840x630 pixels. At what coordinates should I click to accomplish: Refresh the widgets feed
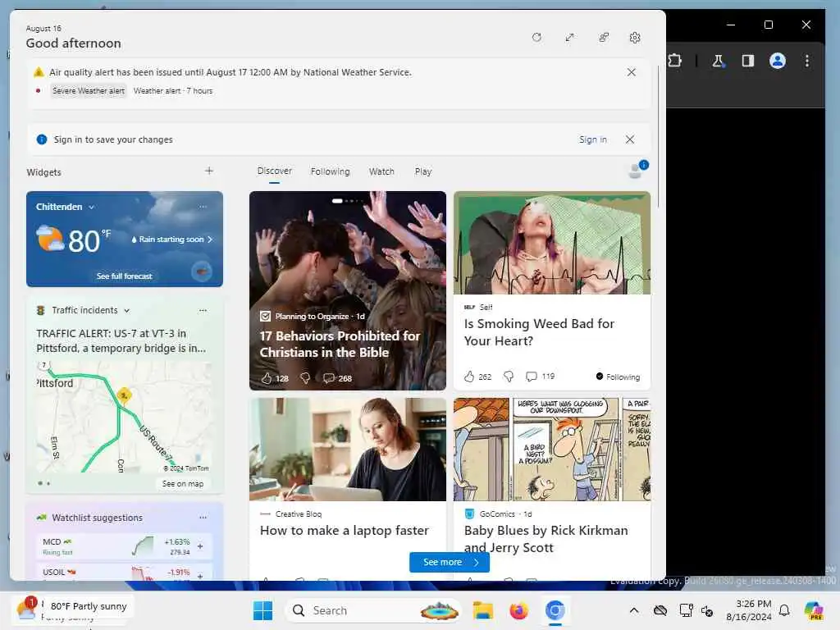pos(536,38)
